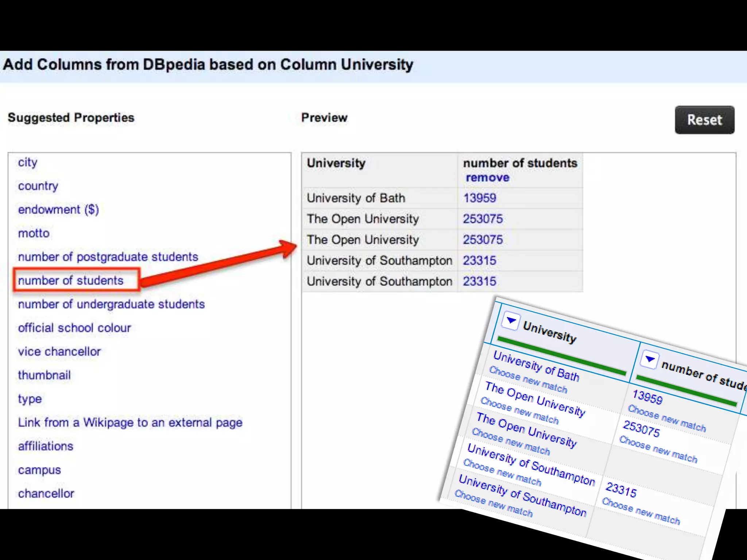The width and height of the screenshot is (747, 560).
Task: Choose new match under University of Bath
Action: point(528,380)
